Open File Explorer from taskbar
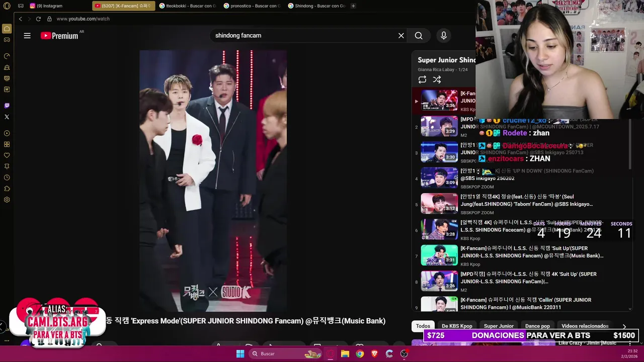Viewport: 644px width, 362px height. pyautogui.click(x=345, y=353)
